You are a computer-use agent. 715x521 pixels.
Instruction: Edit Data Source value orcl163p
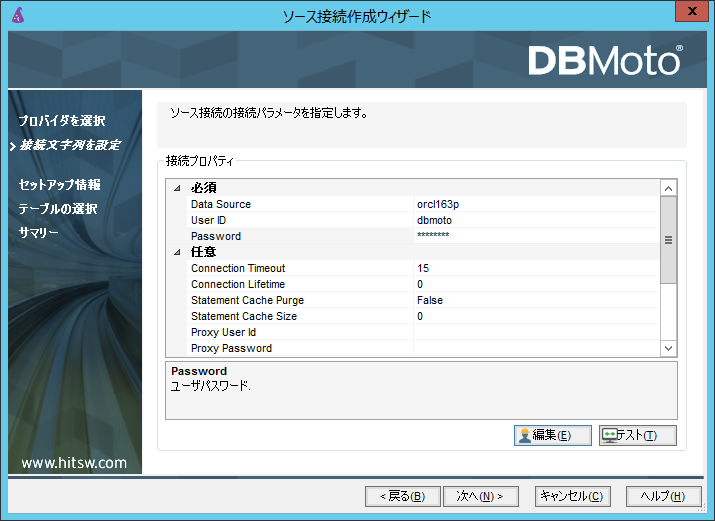click(x=537, y=204)
